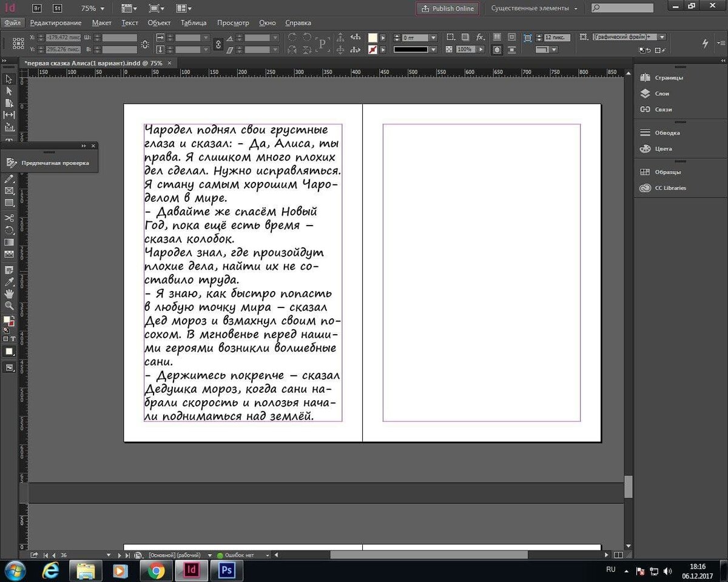Select the Note tool
728x582 pixels.
click(x=9, y=270)
